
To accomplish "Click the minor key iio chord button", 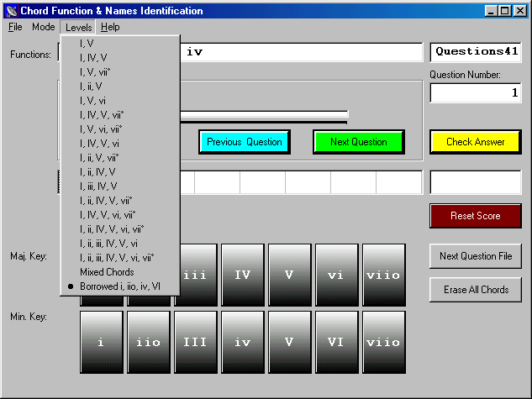I will pos(148,342).
